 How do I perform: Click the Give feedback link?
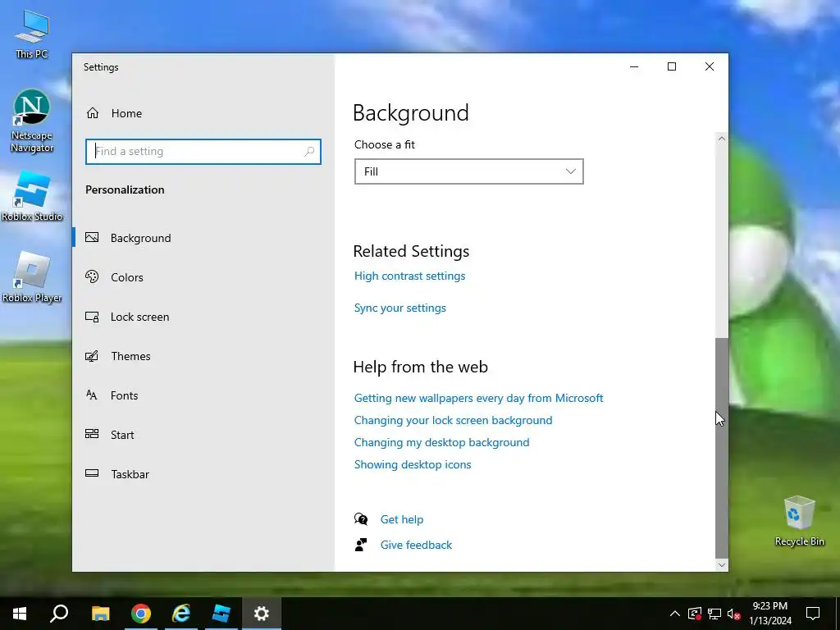[x=416, y=545]
